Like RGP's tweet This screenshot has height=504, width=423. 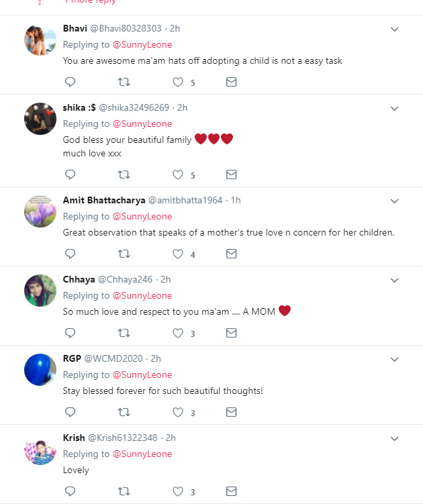click(178, 413)
